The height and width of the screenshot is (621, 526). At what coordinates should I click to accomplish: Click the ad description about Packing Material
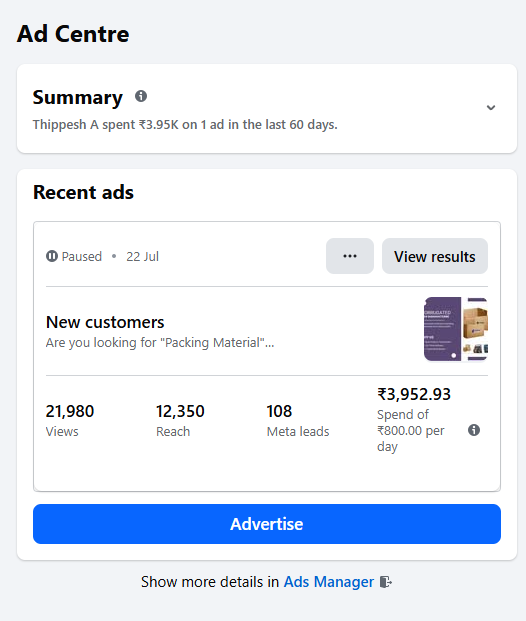160,343
